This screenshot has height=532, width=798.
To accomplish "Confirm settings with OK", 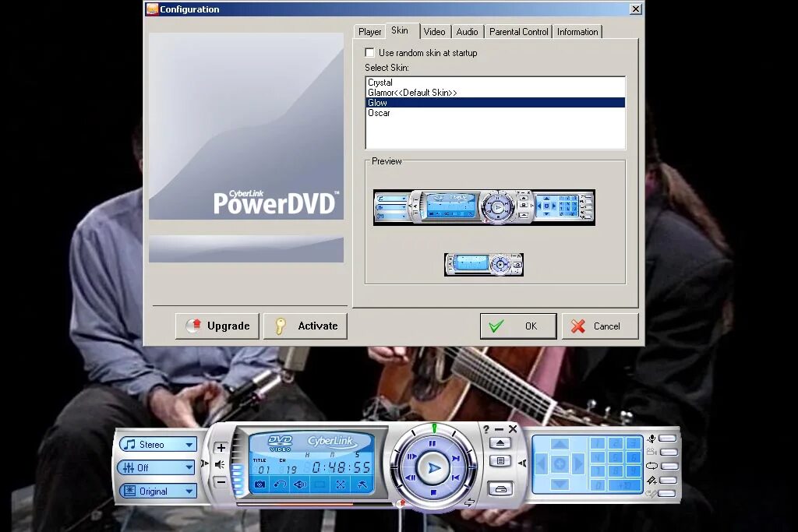I will [x=518, y=326].
